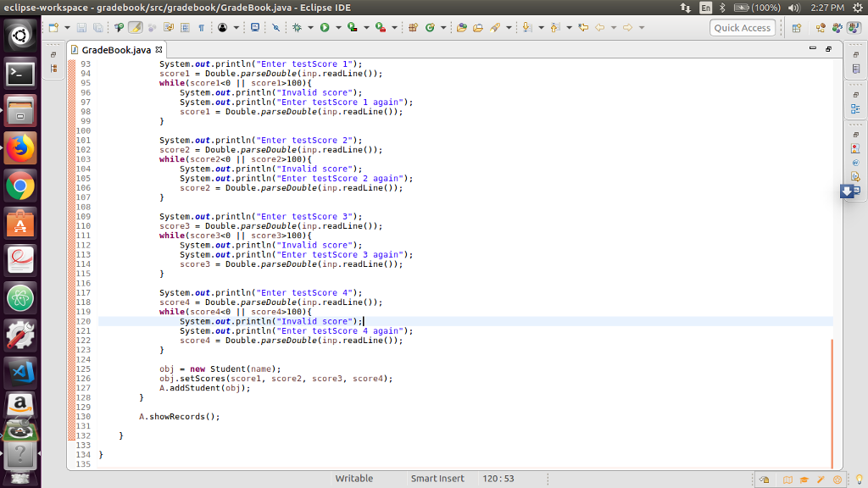Click the Run External Tools icon
The width and height of the screenshot is (868, 488).
pos(381,27)
